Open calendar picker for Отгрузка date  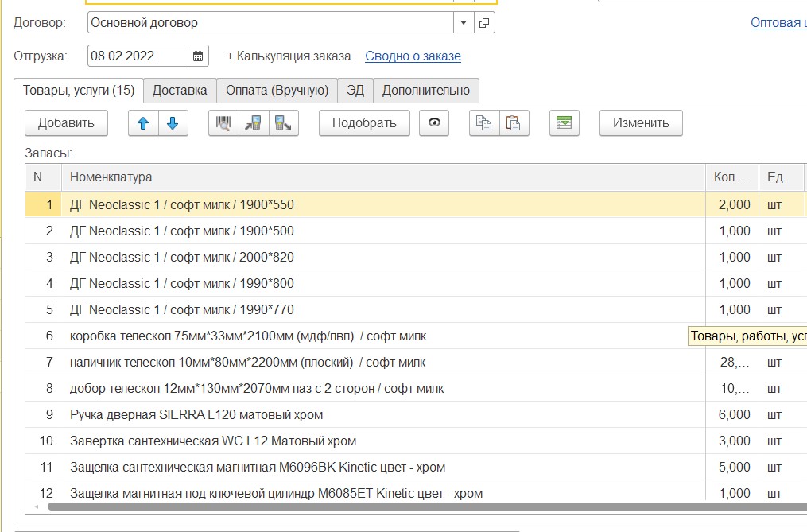tap(198, 56)
